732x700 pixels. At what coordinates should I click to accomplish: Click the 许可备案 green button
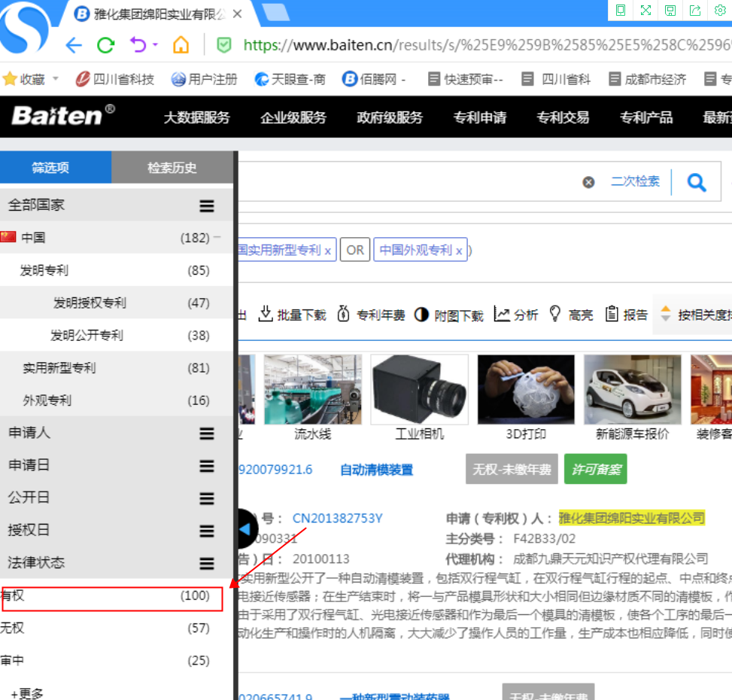point(595,469)
